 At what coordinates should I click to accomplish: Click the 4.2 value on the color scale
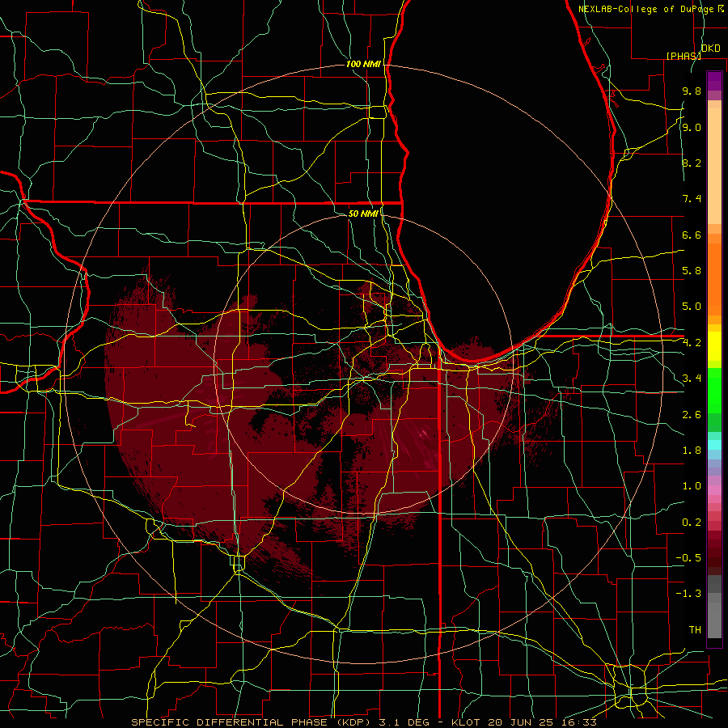(x=692, y=343)
